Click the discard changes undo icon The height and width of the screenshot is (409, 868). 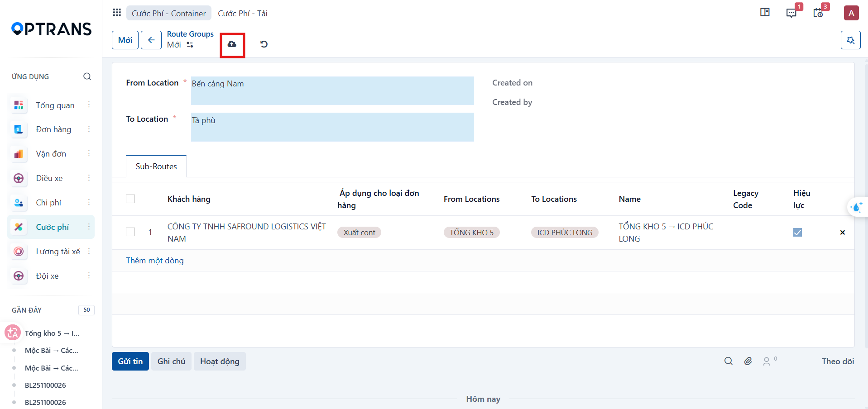[x=264, y=44]
